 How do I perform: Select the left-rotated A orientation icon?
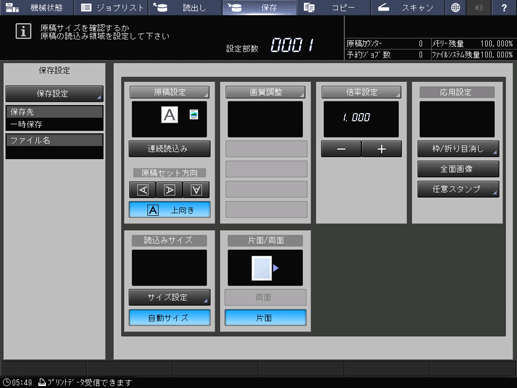tap(143, 190)
